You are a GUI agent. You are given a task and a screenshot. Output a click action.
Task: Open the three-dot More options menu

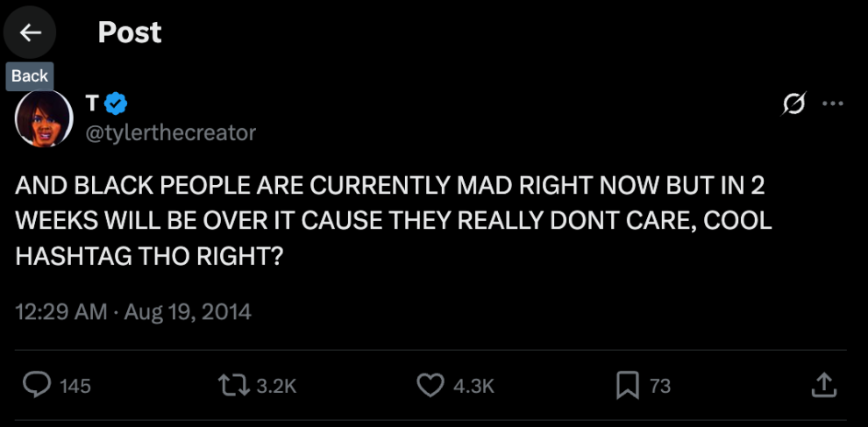pyautogui.click(x=832, y=104)
